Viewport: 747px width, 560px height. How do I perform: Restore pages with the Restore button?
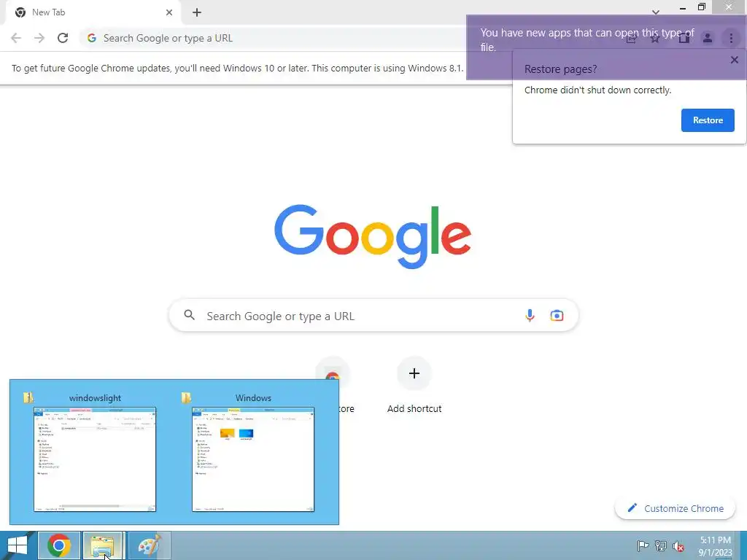tap(708, 120)
